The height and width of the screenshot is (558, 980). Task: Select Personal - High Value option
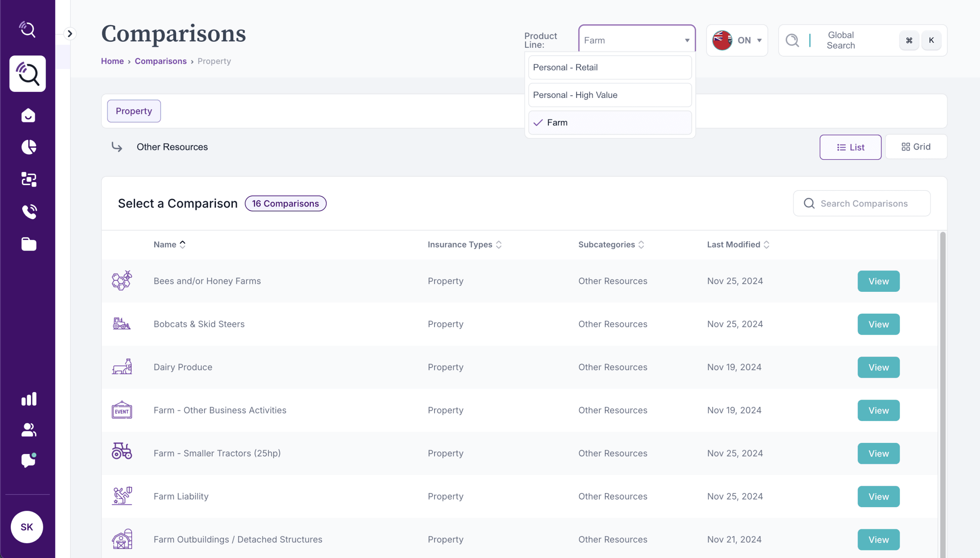coord(609,95)
